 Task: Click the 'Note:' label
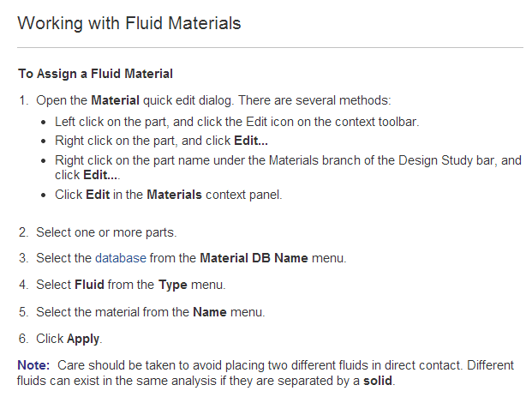(33, 365)
